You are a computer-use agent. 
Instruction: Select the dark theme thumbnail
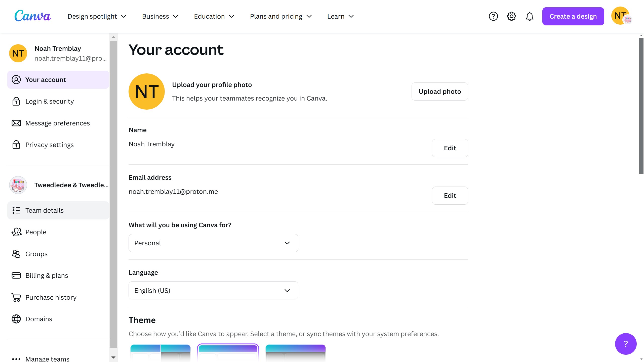pyautogui.click(x=295, y=353)
